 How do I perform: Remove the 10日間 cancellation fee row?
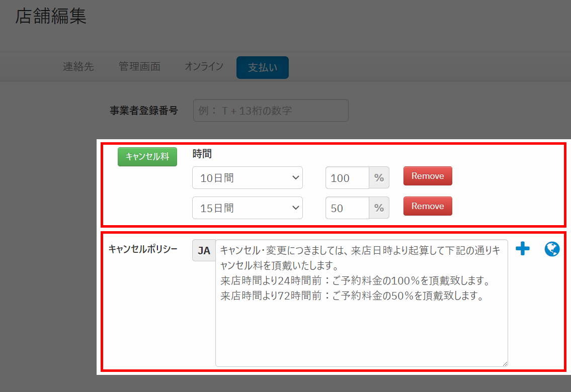click(x=428, y=176)
